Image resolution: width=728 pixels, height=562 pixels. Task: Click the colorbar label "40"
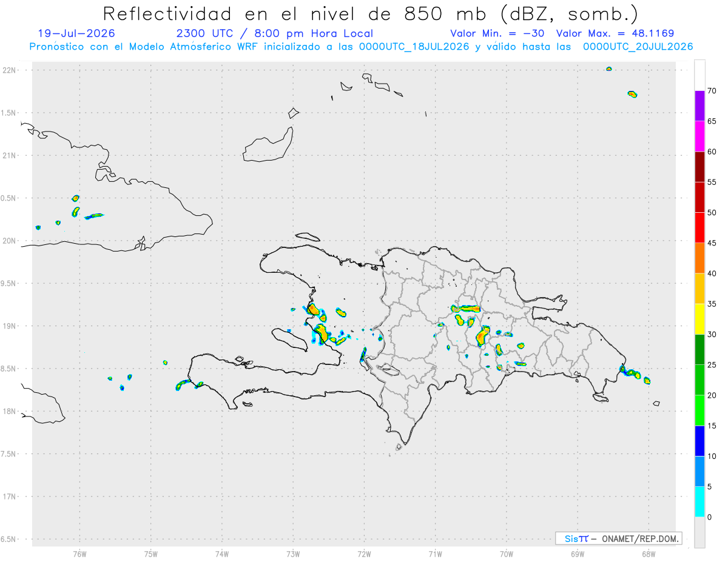click(712, 273)
